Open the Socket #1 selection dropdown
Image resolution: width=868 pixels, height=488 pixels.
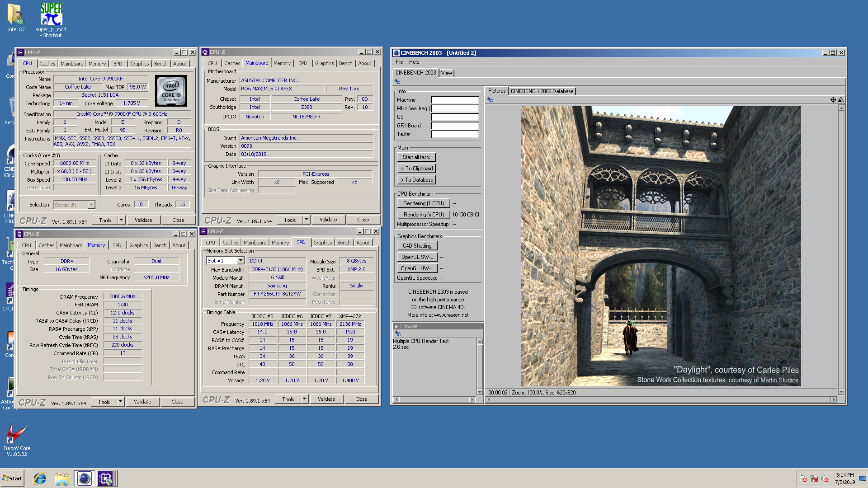coord(91,205)
